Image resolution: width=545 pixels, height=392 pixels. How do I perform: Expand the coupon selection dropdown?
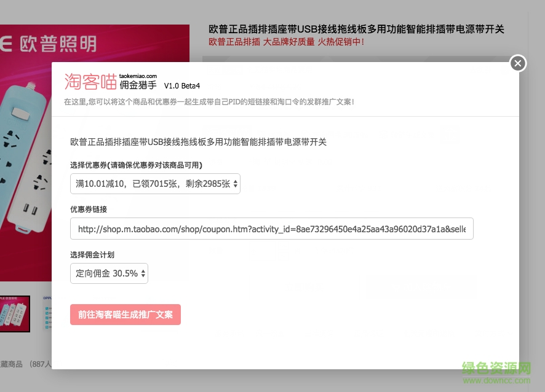155,184
